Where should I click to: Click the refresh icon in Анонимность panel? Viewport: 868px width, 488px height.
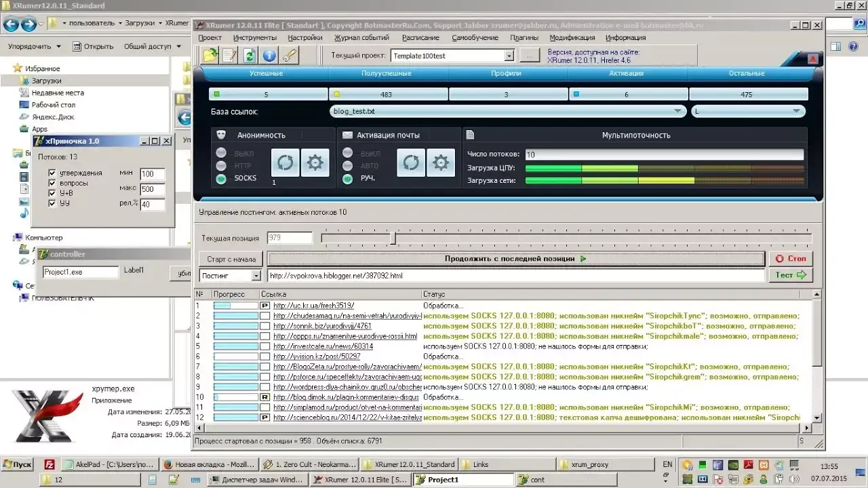(285, 163)
